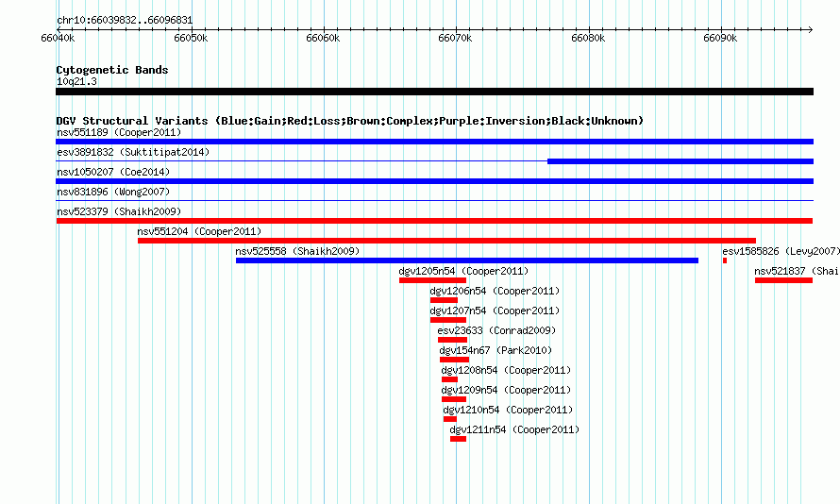Click the blue bar below nsv1050207
This screenshot has height=504, width=840.
tap(434, 181)
